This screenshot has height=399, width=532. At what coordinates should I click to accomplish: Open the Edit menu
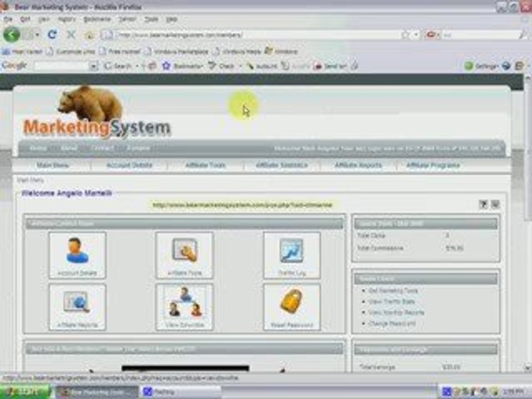click(25, 19)
